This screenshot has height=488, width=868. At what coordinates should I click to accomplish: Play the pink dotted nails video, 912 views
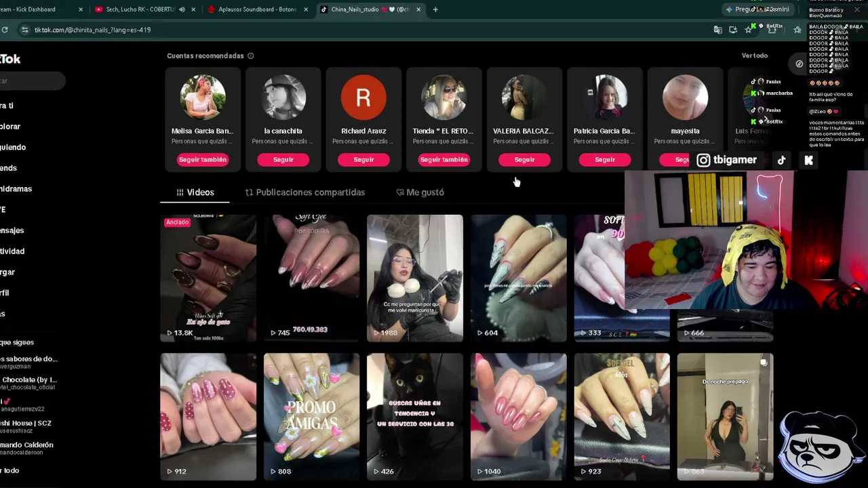click(208, 417)
